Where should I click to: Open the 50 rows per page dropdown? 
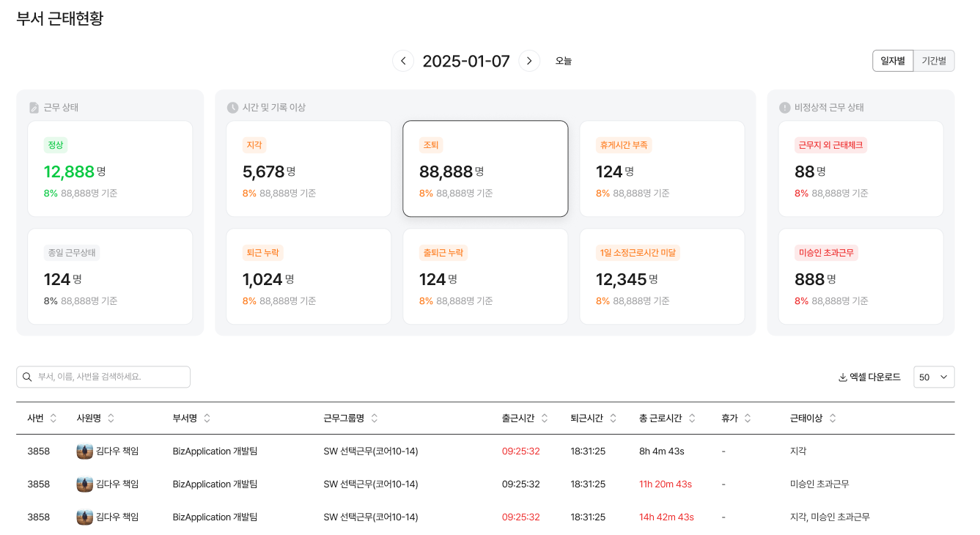[934, 377]
